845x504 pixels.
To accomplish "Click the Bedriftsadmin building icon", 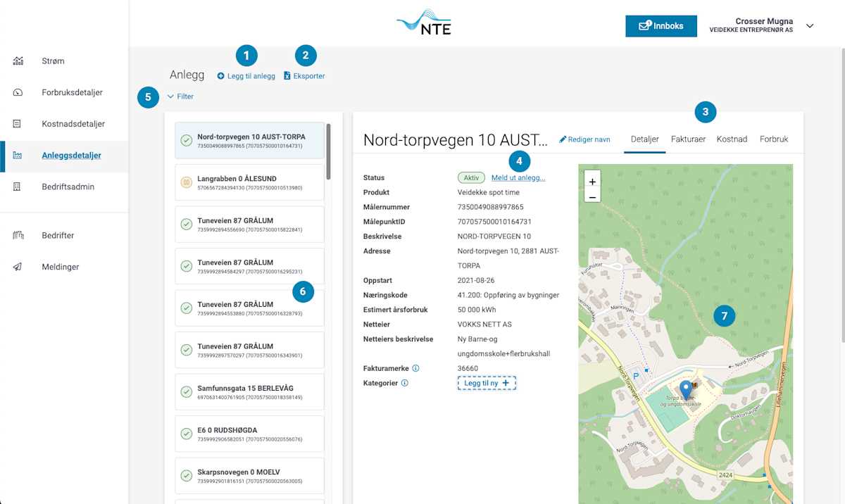I will 18,187.
